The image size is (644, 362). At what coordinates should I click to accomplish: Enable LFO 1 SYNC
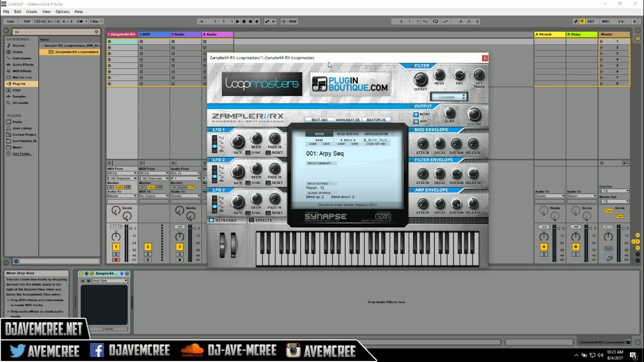248,153
